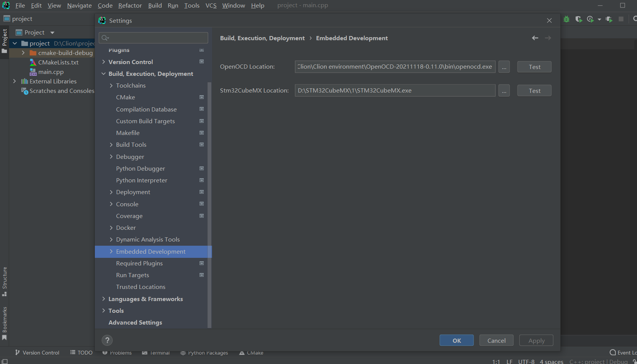Click the project-level icon beside Version Control
Viewport: 637px width, 364px height.
202,61
